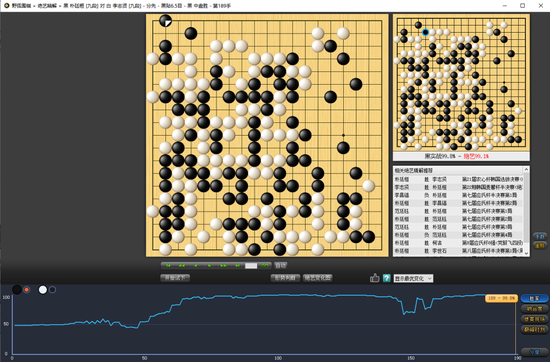The image size is (550, 362).
Task: Open the blue question mark help
Action: 387,278
